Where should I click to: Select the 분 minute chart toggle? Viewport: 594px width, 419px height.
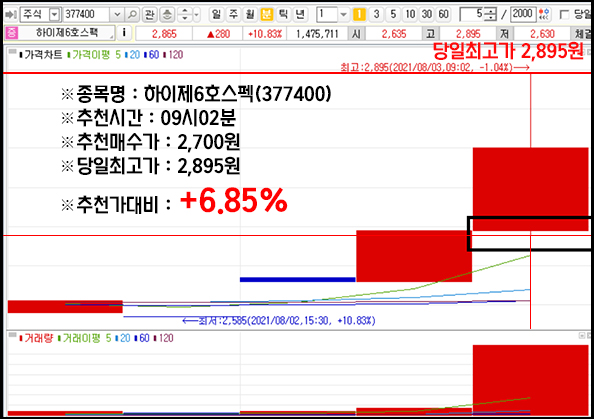(267, 15)
